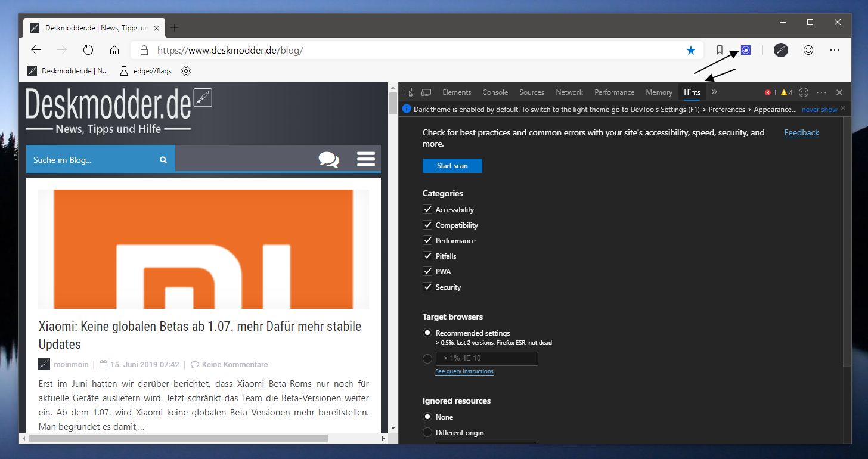The image size is (868, 459).
Task: Click the red error count indicator
Action: pyautogui.click(x=771, y=92)
